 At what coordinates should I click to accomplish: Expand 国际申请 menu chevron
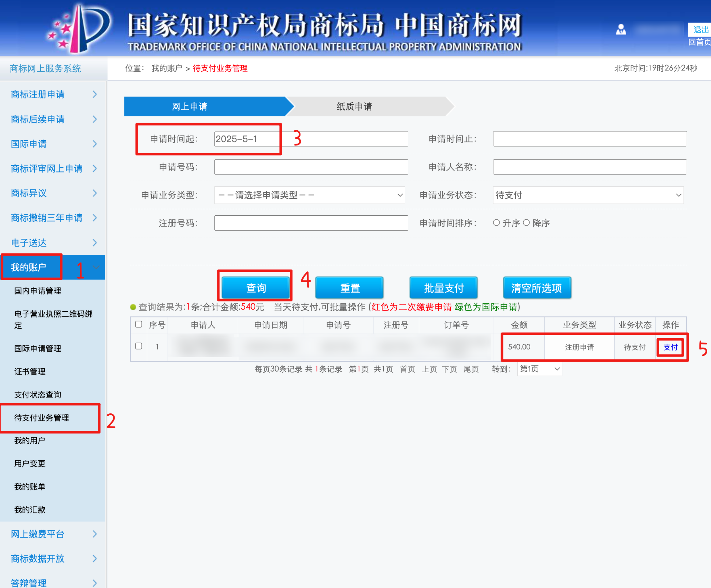(95, 144)
